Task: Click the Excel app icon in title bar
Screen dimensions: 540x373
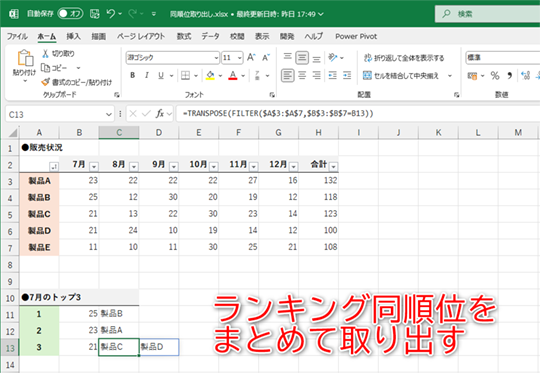Action: pyautogui.click(x=13, y=14)
